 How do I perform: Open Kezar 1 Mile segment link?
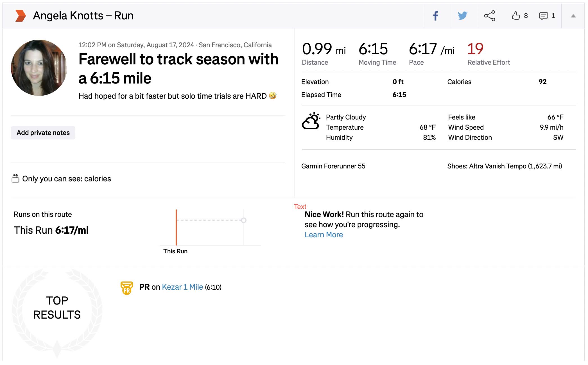[x=182, y=287]
